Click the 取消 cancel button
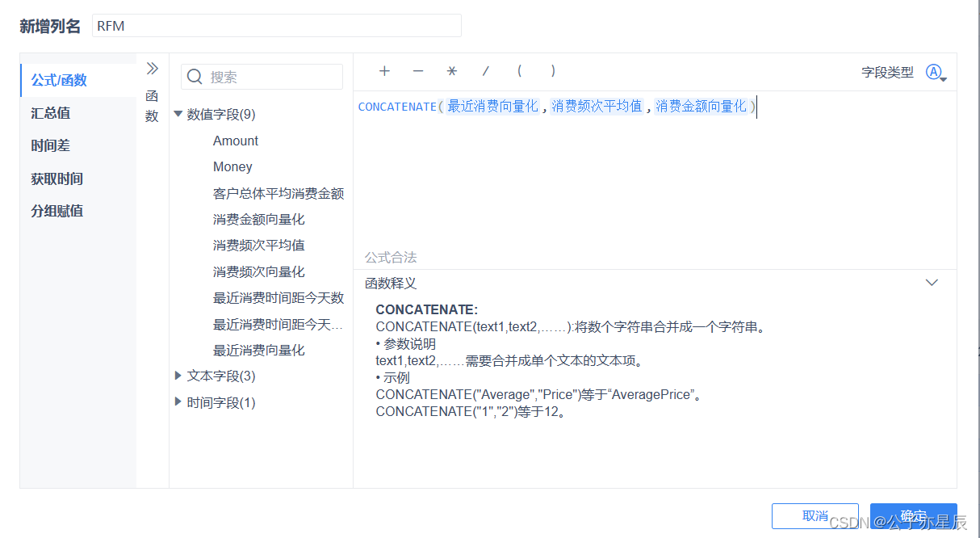Screen dimensions: 980x538 click(x=815, y=516)
